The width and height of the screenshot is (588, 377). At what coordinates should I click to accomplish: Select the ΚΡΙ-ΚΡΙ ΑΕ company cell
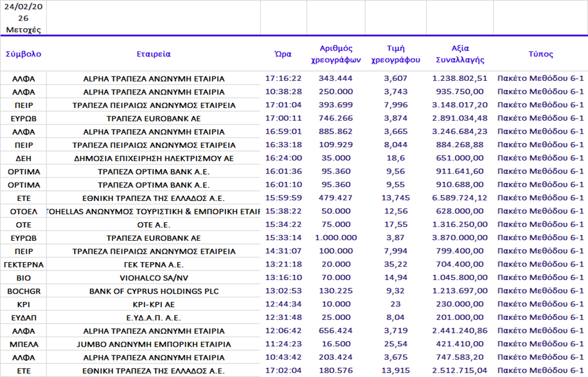[154, 304]
